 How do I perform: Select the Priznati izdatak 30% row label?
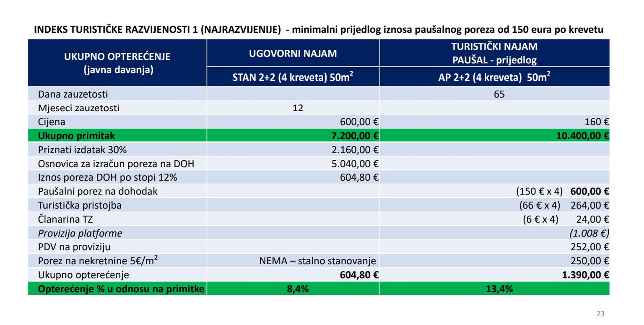pos(82,150)
